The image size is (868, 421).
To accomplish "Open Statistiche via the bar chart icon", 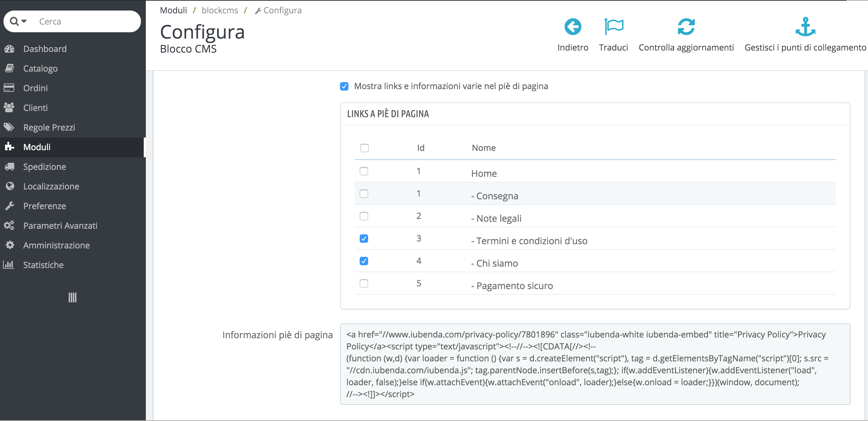I will [9, 265].
